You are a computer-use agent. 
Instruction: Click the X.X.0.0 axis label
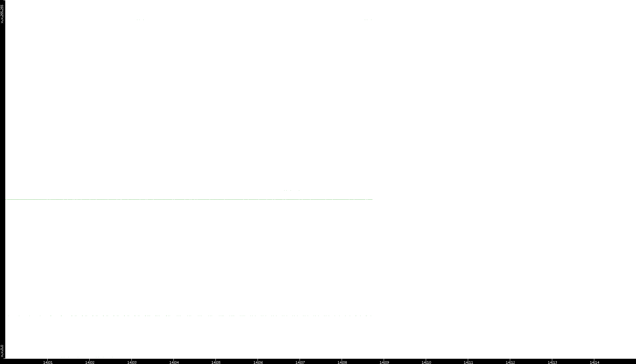click(2, 351)
